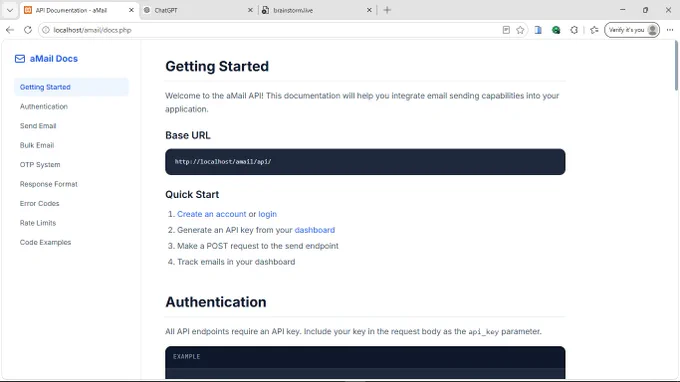Navigate to Response Format section
The width and height of the screenshot is (680, 382).
coord(49,184)
